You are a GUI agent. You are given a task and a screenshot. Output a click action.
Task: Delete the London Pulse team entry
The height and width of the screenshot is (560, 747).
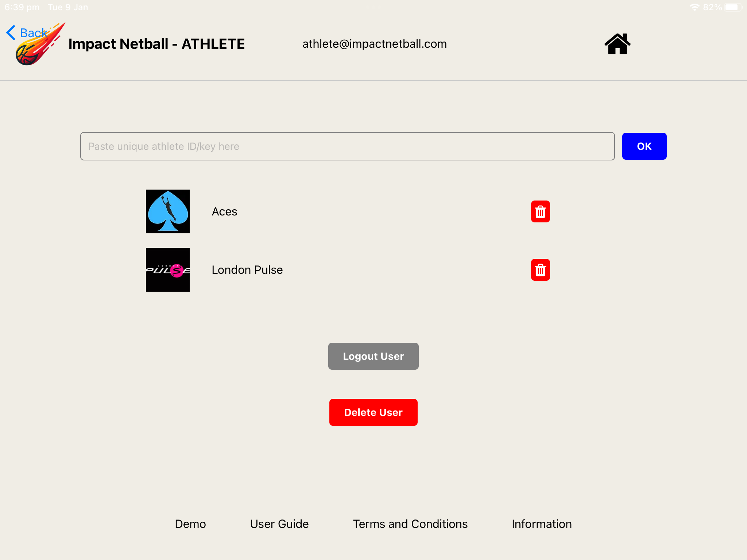click(540, 270)
